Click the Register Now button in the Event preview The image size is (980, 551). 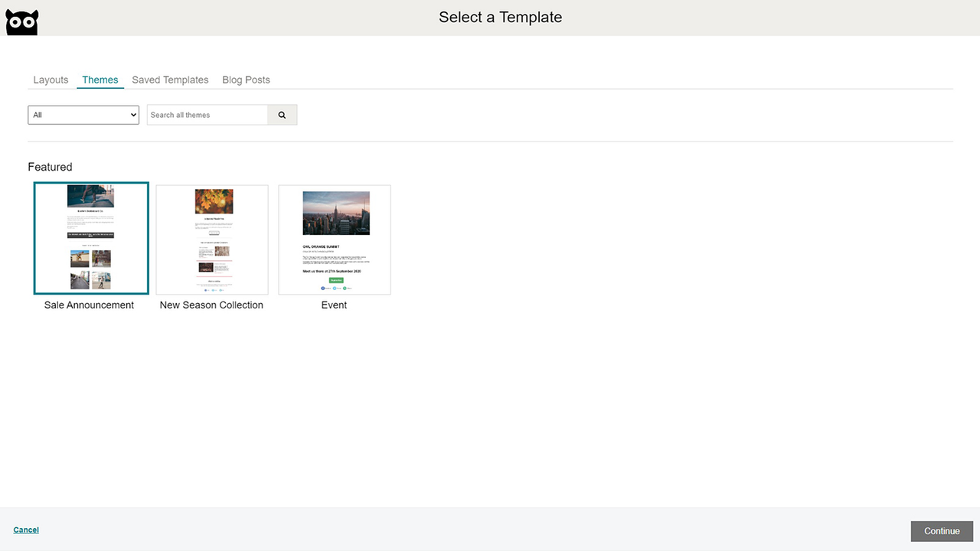(x=336, y=280)
